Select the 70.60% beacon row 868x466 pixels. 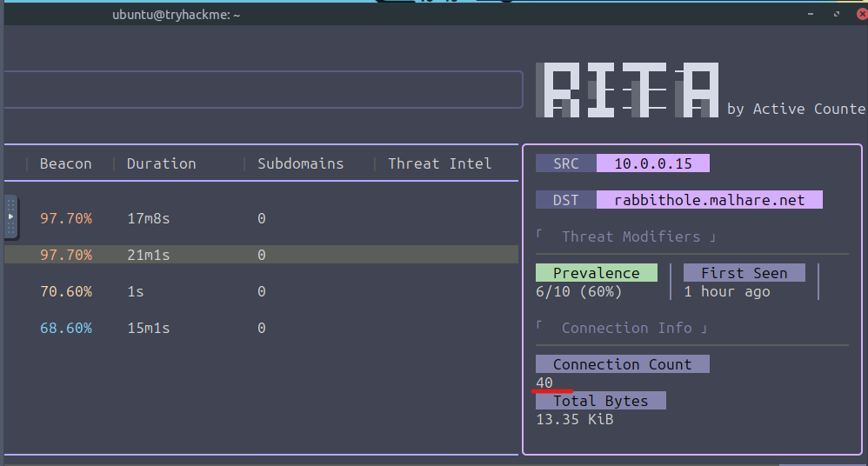tap(261, 291)
